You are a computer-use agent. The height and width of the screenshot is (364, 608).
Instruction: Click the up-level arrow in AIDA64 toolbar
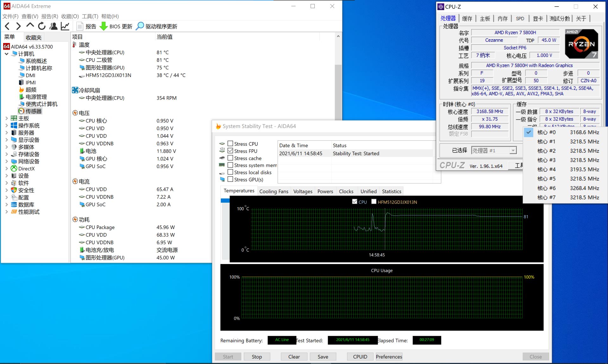point(30,26)
